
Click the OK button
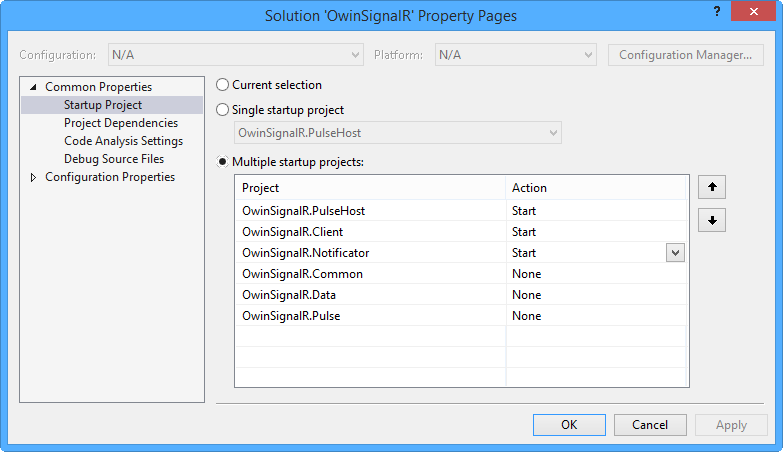(569, 425)
